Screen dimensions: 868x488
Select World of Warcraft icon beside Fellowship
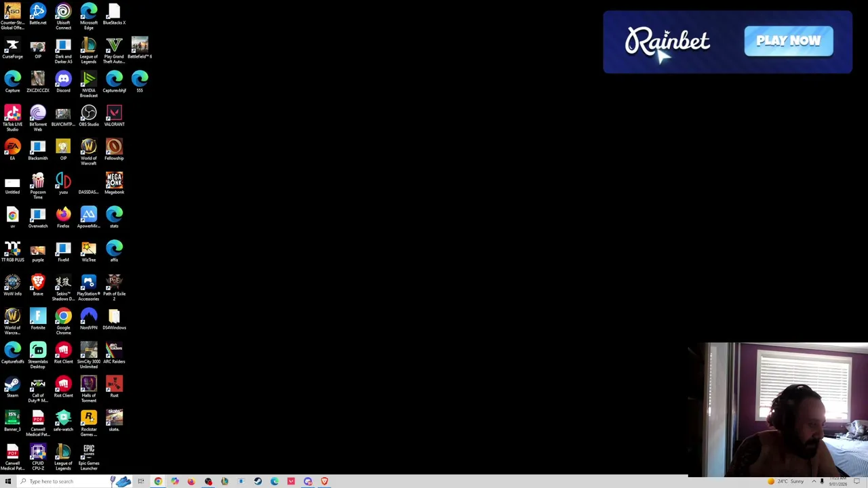[89, 152]
